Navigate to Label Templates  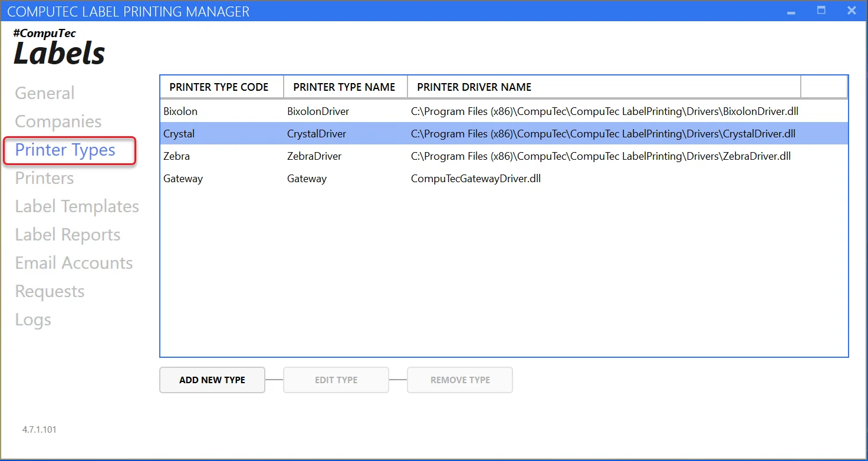click(77, 206)
